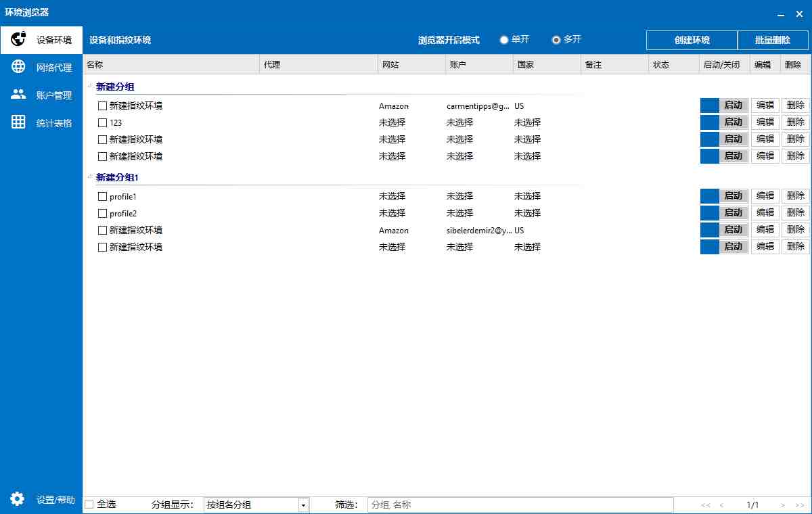Image resolution: width=812 pixels, height=514 pixels.
Task: Go to the previous page (<)
Action: click(x=722, y=505)
